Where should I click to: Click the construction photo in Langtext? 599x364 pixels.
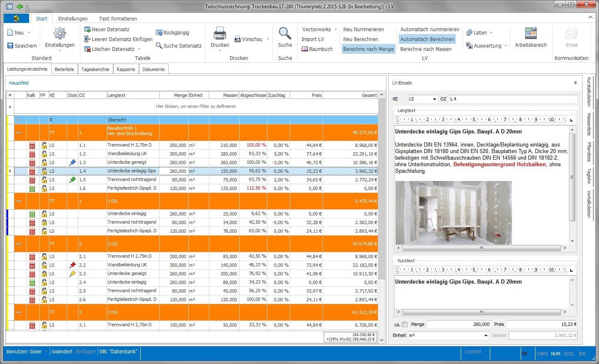[453, 213]
